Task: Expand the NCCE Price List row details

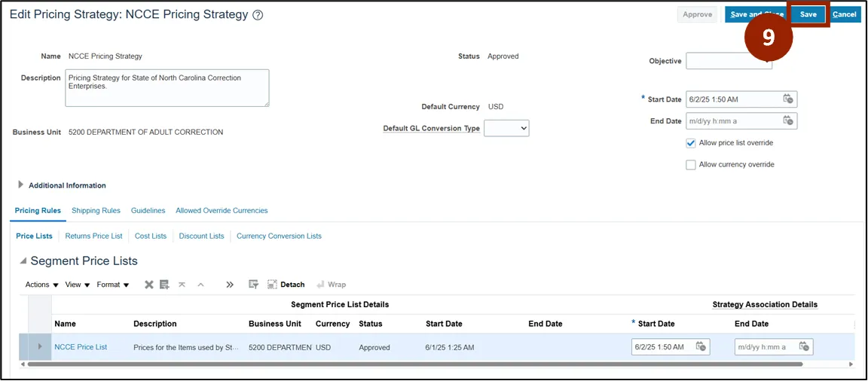Action: [x=40, y=346]
